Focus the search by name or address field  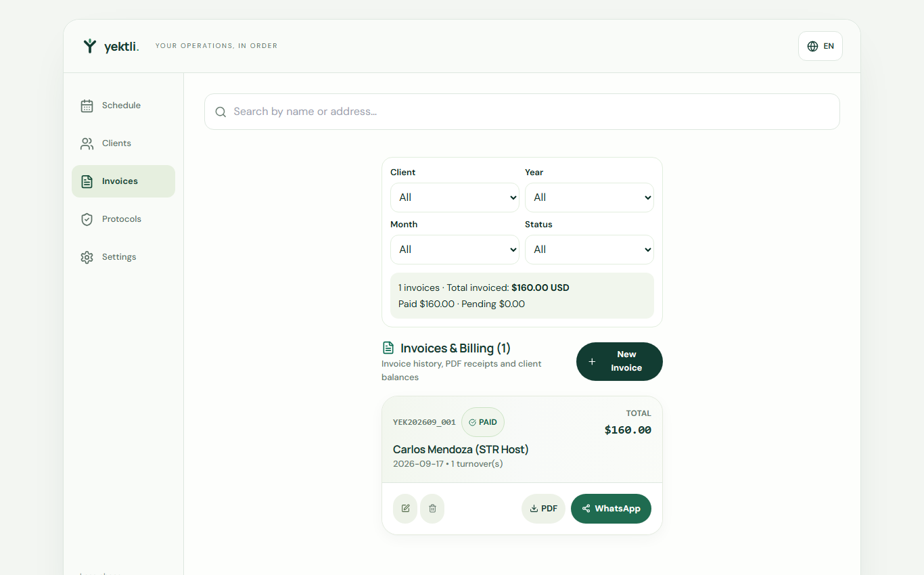pyautogui.click(x=522, y=112)
